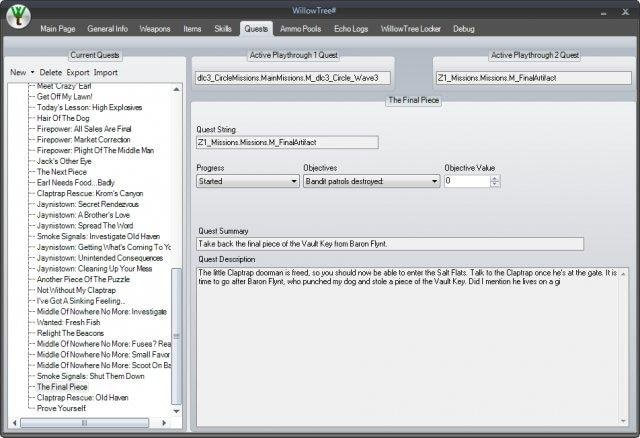This screenshot has width=640, height=438.
Task: Select Another Piece Of The Puzzle
Action: (x=83, y=279)
